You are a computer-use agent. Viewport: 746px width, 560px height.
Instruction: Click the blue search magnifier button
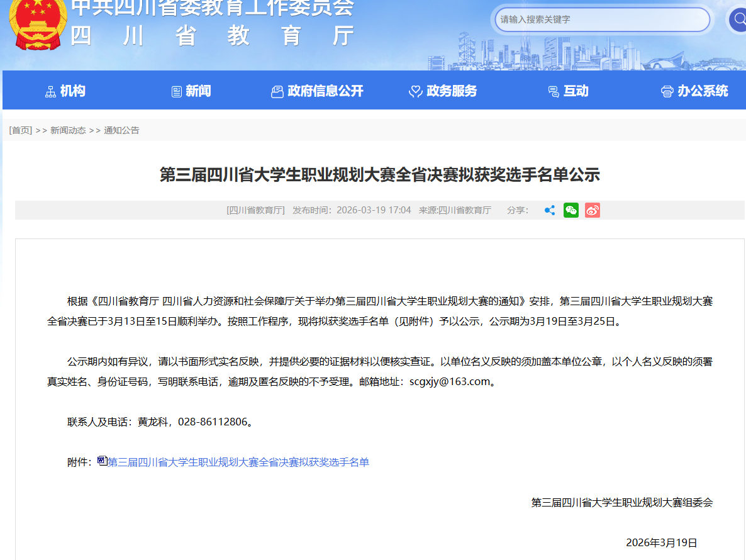(737, 20)
